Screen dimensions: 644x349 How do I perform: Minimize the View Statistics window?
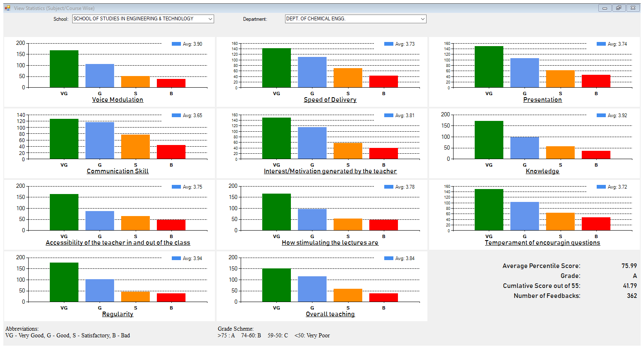point(605,8)
